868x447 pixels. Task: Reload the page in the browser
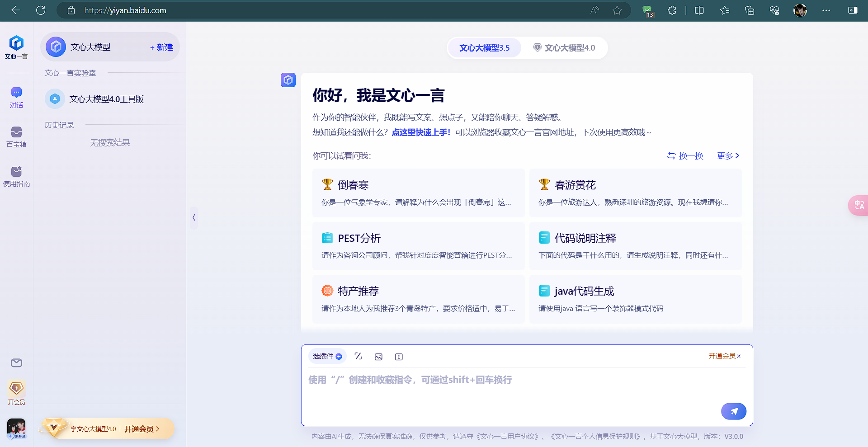pos(41,10)
